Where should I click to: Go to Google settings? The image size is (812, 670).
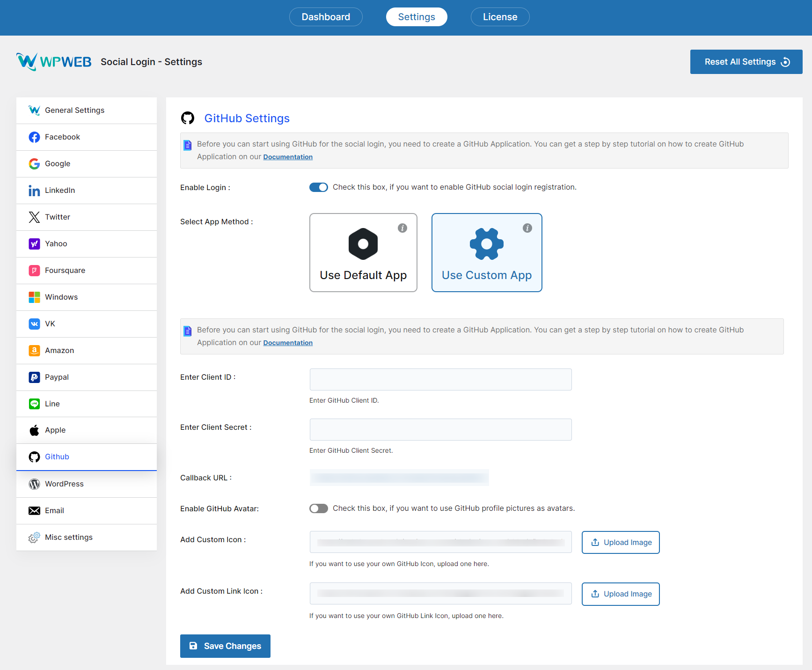(87, 164)
